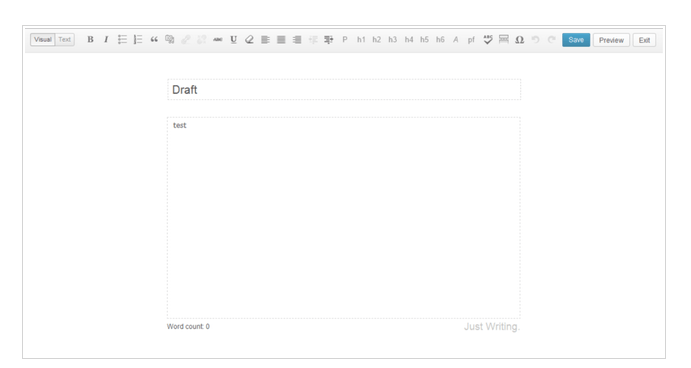Toggle the ABC spellcheck icon
691x368 pixels.
[x=488, y=40]
